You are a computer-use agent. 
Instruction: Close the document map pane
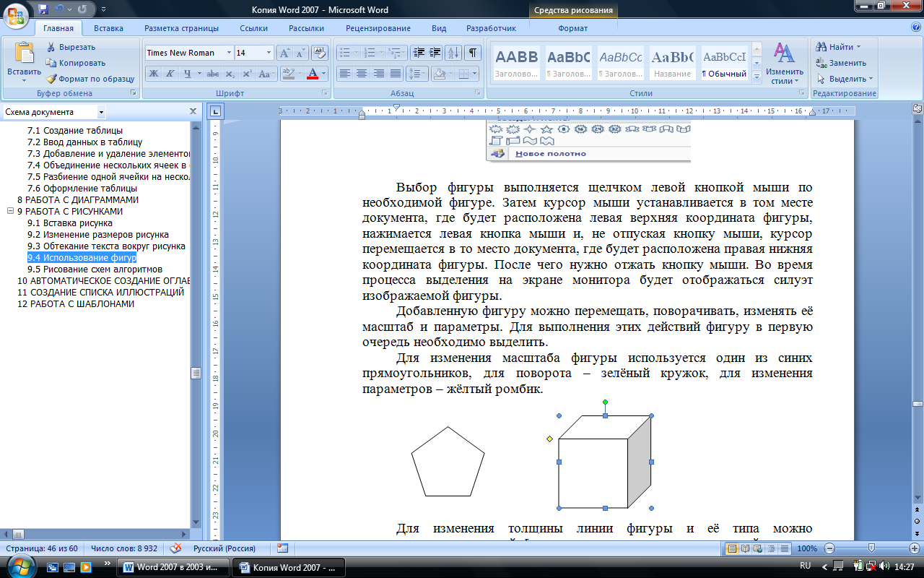[x=193, y=112]
